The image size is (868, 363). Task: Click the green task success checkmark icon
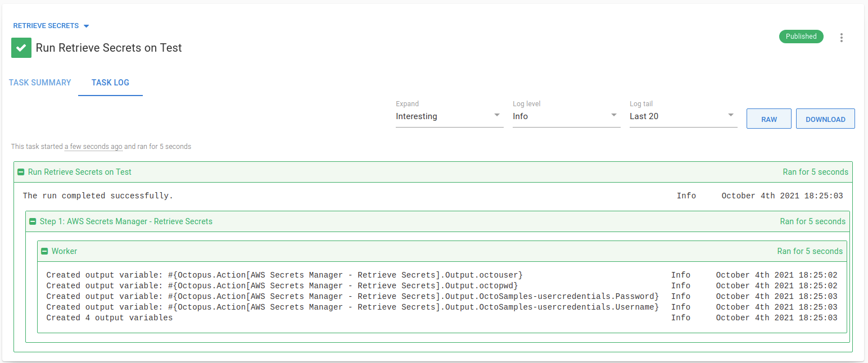[x=21, y=48]
